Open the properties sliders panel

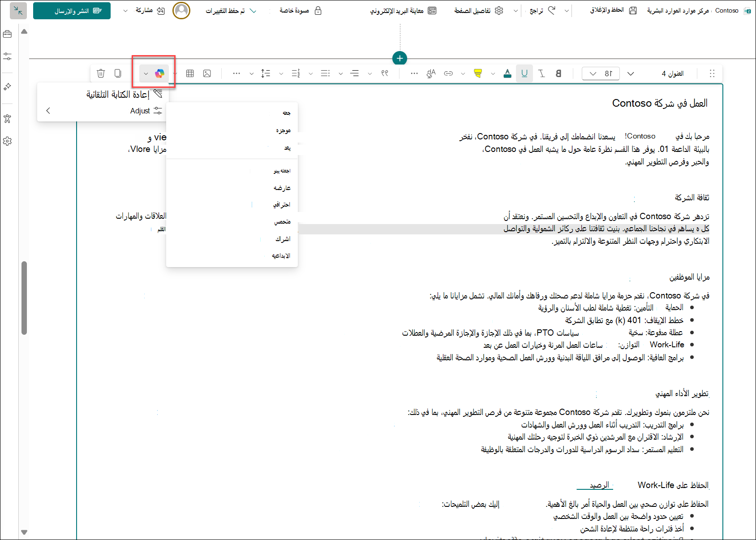coord(7,56)
